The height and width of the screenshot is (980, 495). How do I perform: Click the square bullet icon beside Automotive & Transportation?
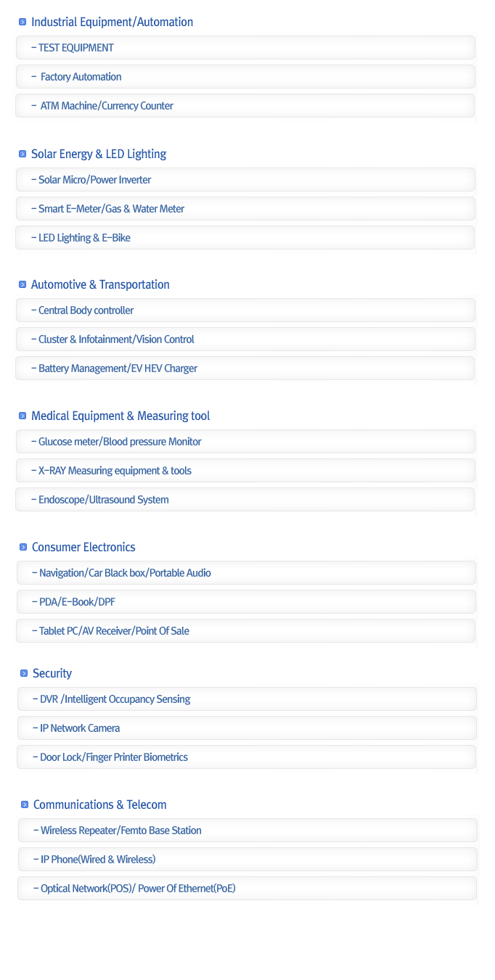tap(22, 285)
